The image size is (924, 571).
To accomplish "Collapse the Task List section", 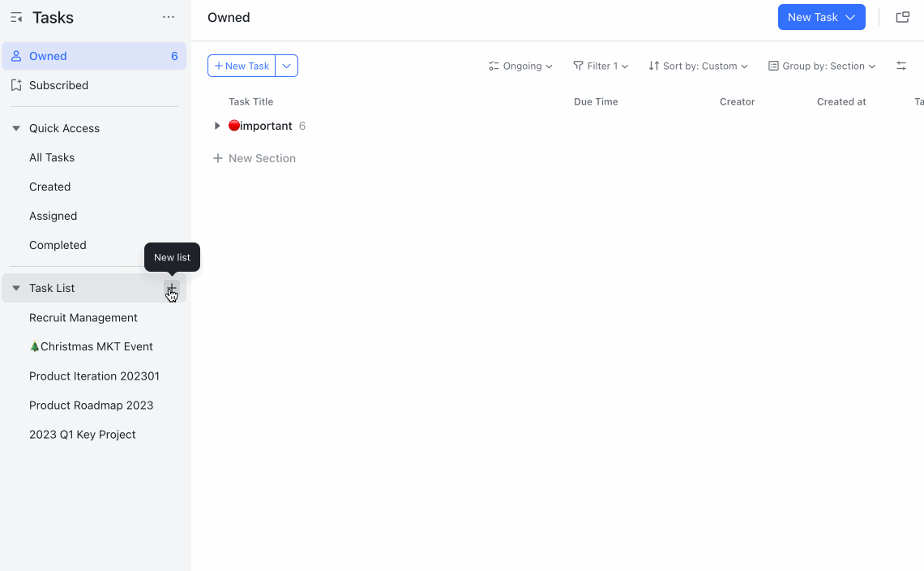I will click(16, 288).
